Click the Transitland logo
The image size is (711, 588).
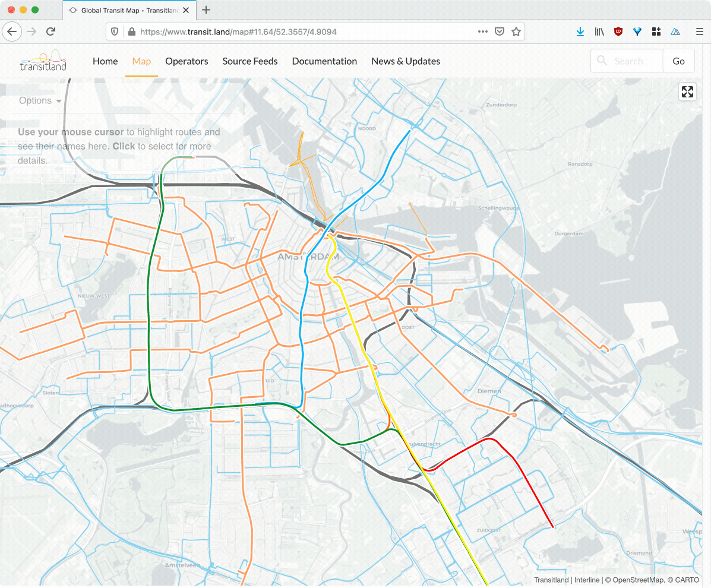click(43, 61)
